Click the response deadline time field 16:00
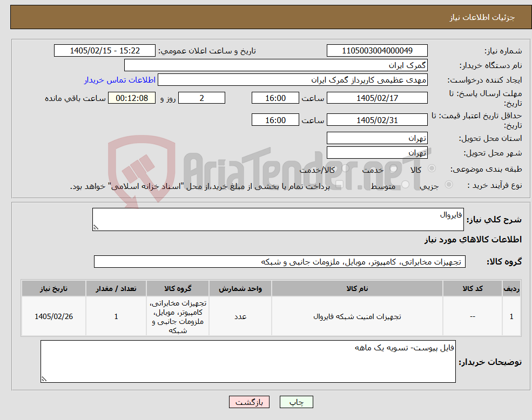The height and width of the screenshot is (420, 532). click(x=275, y=98)
